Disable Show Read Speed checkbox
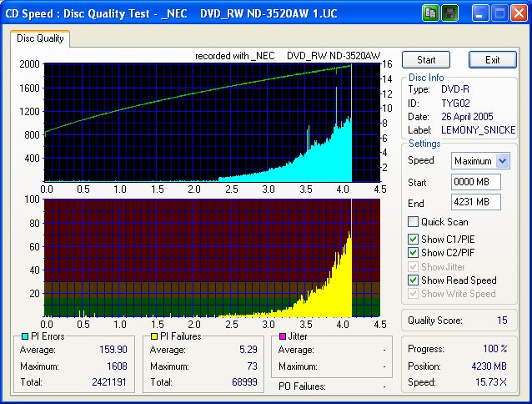This screenshot has width=532, height=404. tap(413, 280)
